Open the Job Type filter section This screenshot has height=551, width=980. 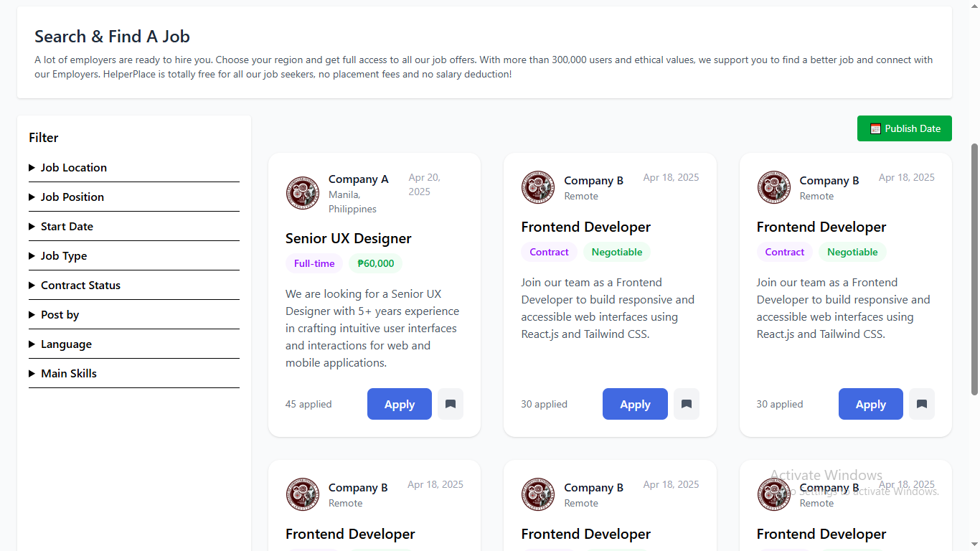click(64, 256)
